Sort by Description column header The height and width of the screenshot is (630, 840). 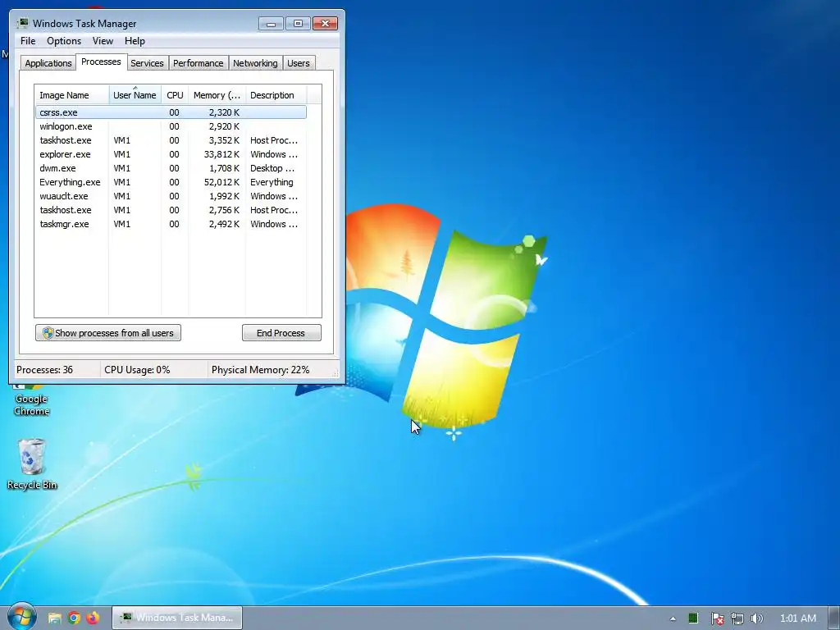coord(276,95)
